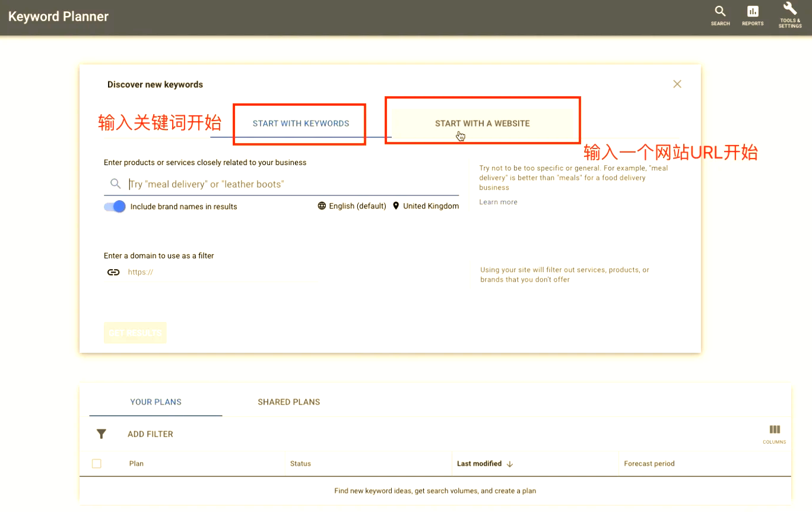Switch to Start with a Website tab
Image resolution: width=812 pixels, height=512 pixels.
click(483, 124)
